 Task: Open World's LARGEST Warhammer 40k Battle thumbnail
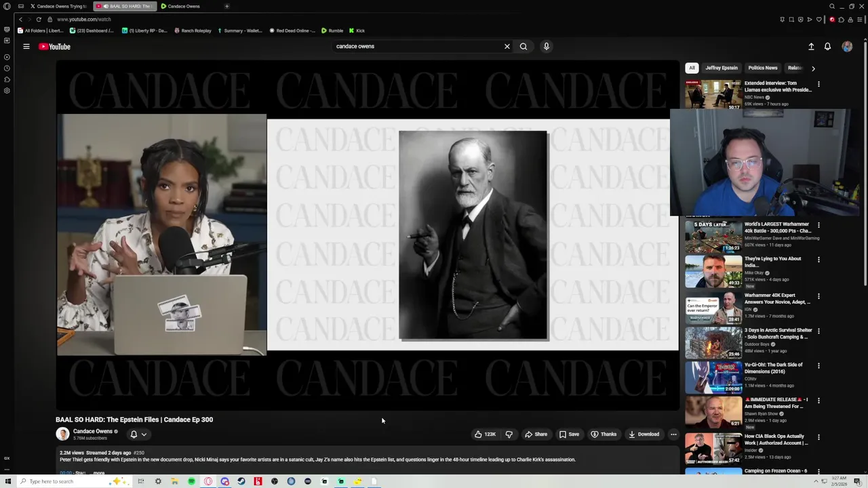pos(713,236)
